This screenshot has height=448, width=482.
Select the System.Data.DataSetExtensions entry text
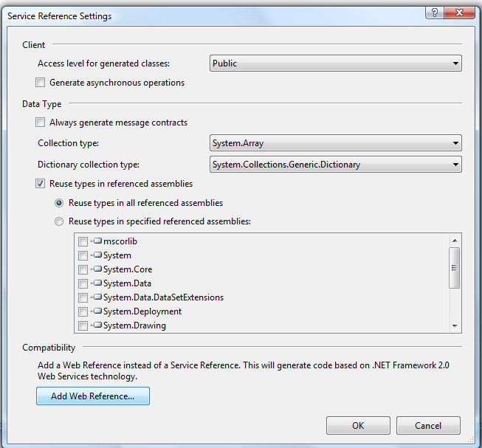(x=164, y=297)
